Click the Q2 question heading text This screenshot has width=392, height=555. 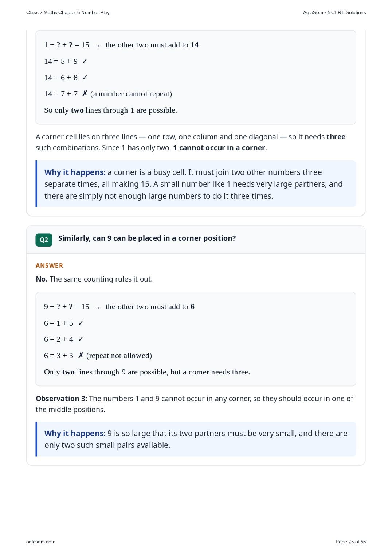pos(147,238)
